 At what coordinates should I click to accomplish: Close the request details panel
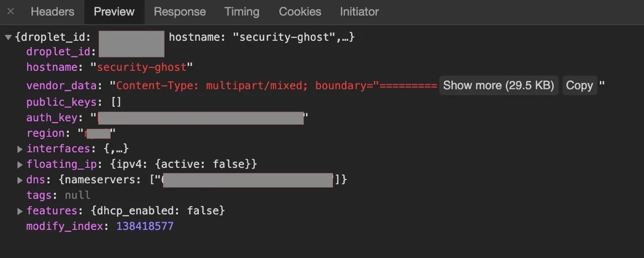11,12
